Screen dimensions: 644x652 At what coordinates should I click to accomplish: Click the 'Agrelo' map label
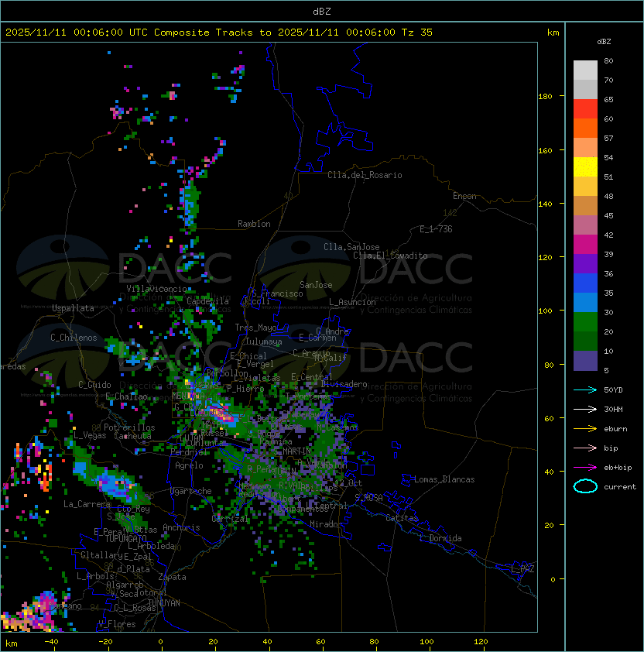tap(189, 465)
